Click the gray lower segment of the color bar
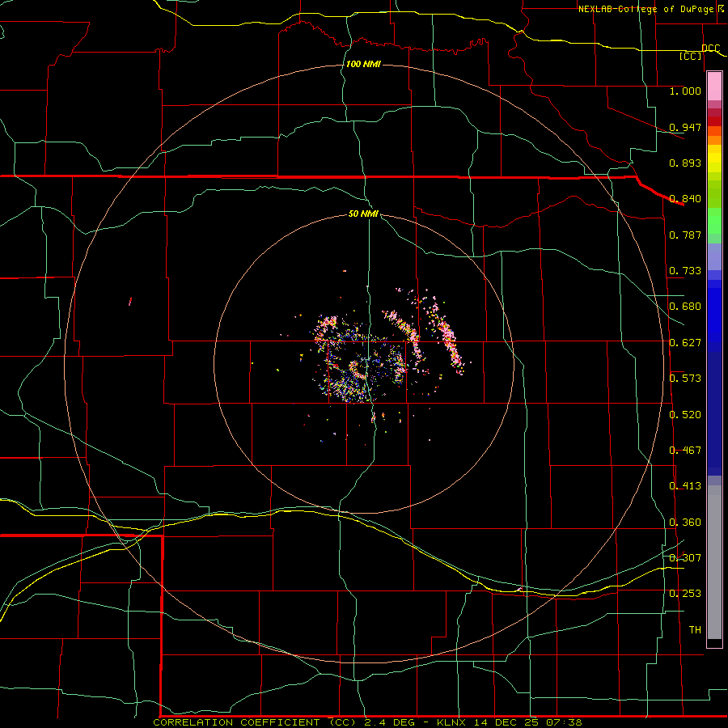Viewport: 728px width, 728px height. pyautogui.click(x=714, y=562)
